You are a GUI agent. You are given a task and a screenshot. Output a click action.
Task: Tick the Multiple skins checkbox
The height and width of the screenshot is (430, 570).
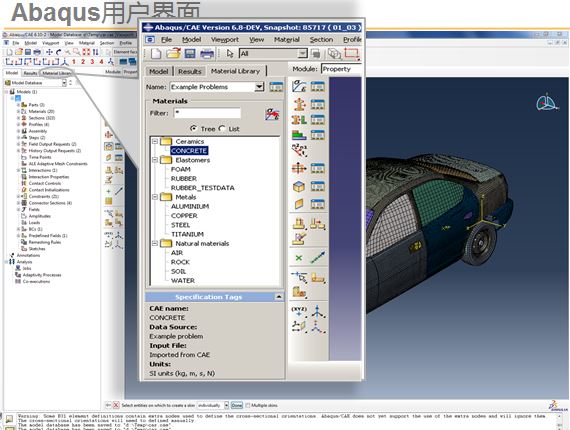(248, 405)
